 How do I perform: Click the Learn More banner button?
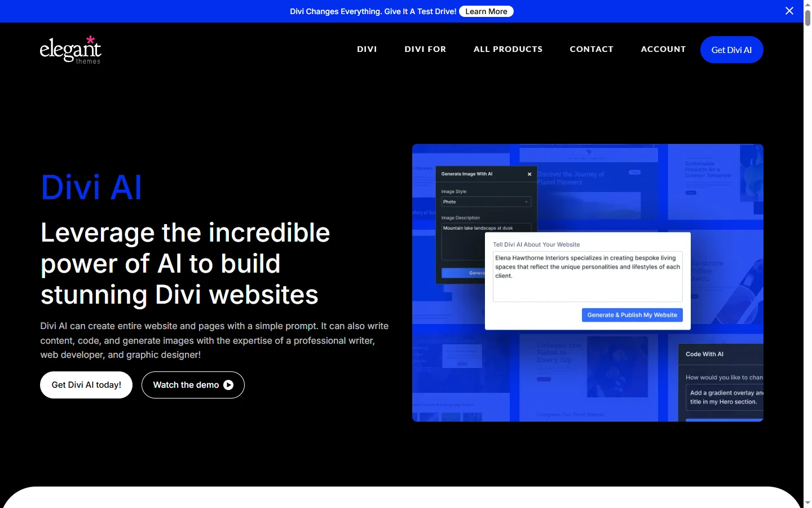486,11
